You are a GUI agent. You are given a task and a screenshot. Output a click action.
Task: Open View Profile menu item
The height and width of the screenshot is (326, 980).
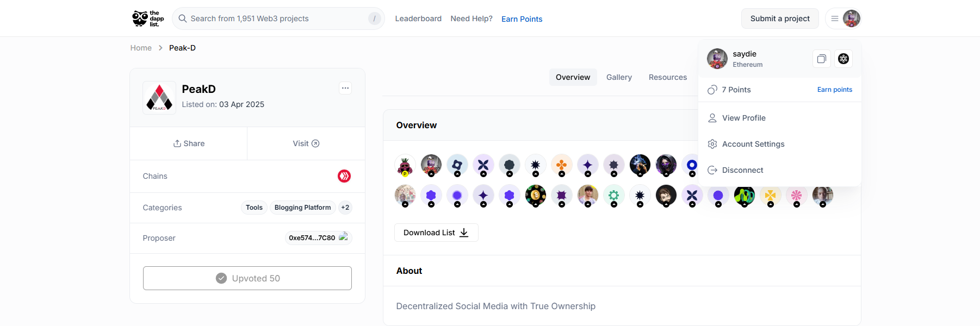[x=779, y=118]
